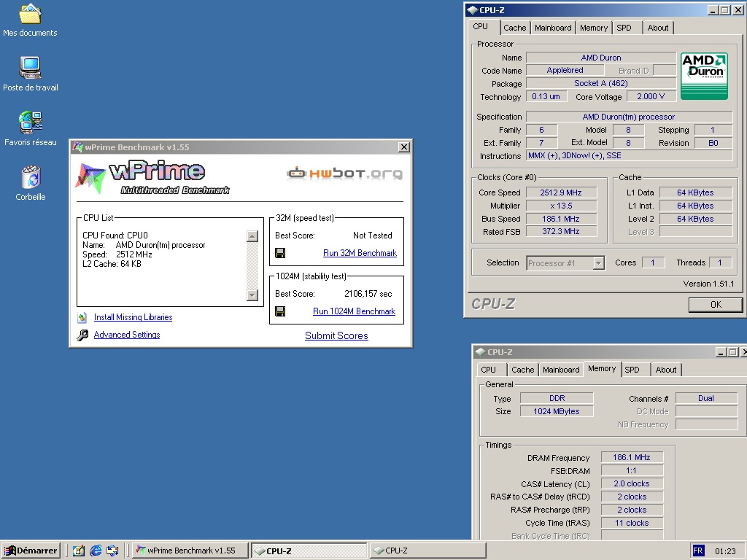The image size is (747, 560).
Task: Click the AMD Duron logo in CPU-Z
Action: pos(704,76)
